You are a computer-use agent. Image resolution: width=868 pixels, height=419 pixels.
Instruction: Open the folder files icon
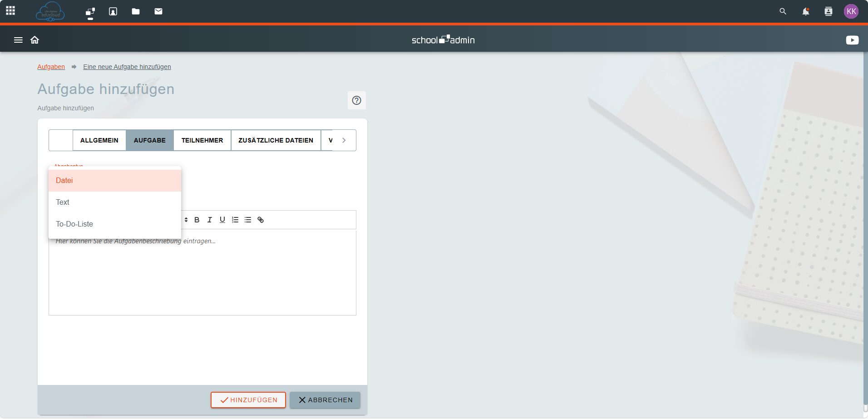click(x=136, y=11)
